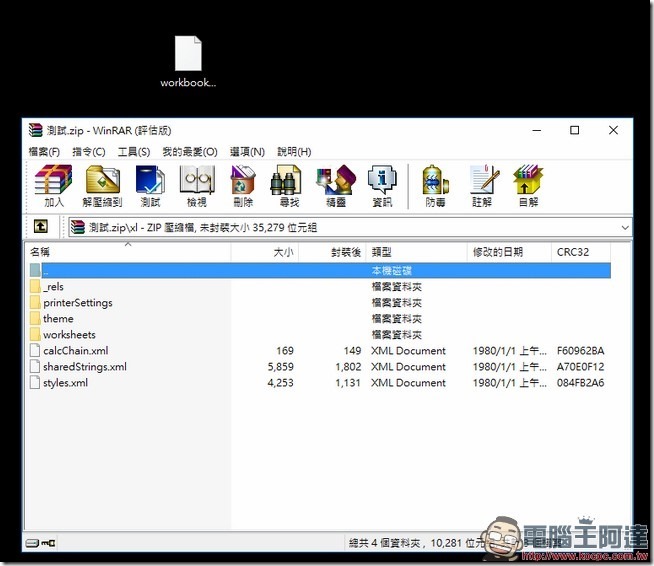This screenshot has width=654, height=566.
Task: Click the WinRAR title bar app icon
Action: [35, 130]
